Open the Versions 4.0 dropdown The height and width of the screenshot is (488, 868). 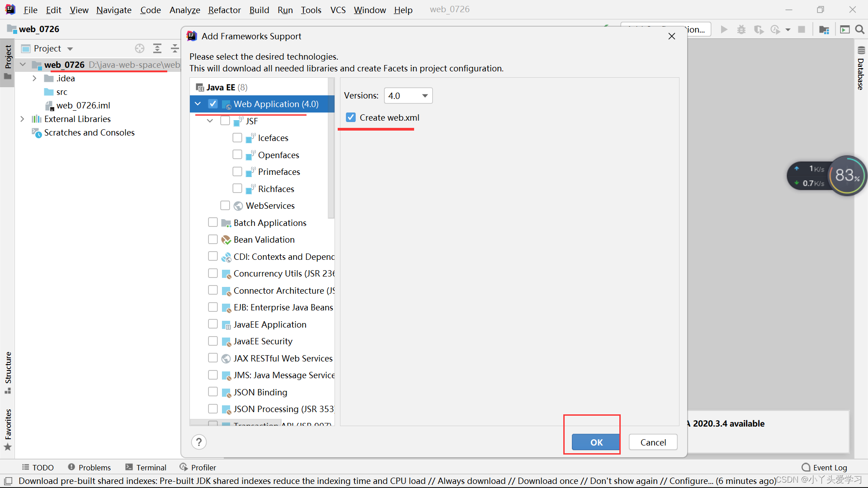[x=408, y=96]
